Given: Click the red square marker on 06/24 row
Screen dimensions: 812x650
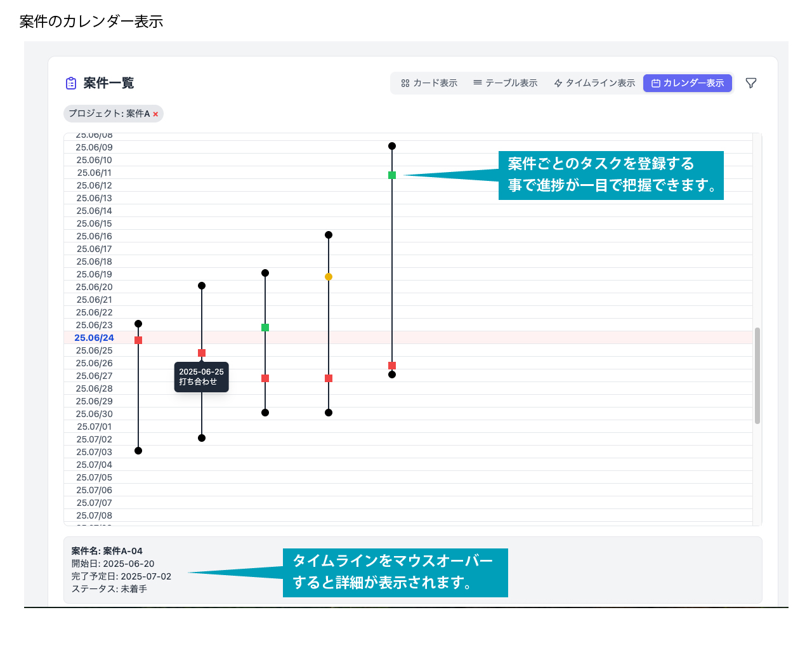Looking at the screenshot, I should 138,340.
